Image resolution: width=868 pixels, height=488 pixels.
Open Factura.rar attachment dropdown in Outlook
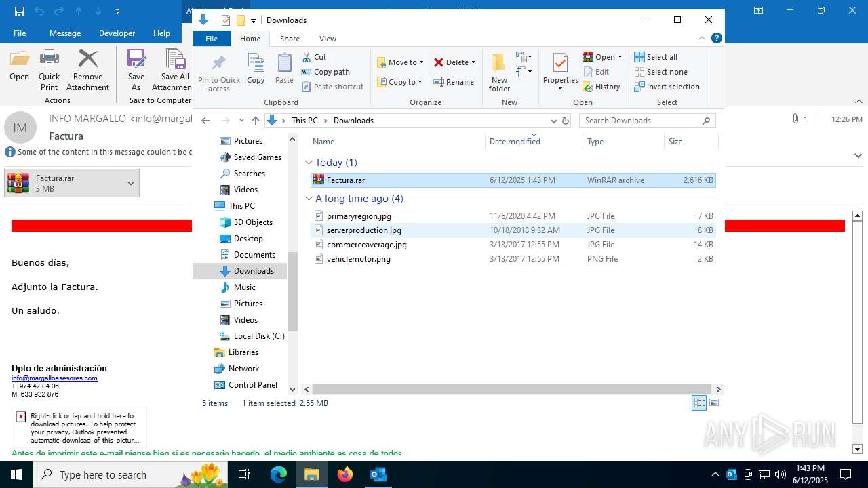131,184
